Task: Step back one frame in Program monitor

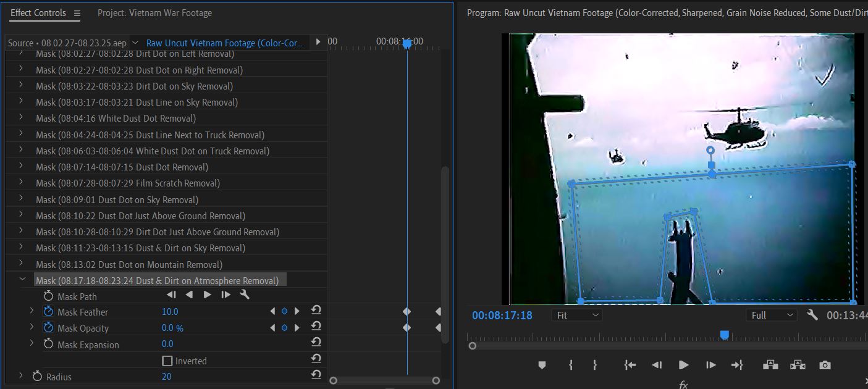Action: 657,365
